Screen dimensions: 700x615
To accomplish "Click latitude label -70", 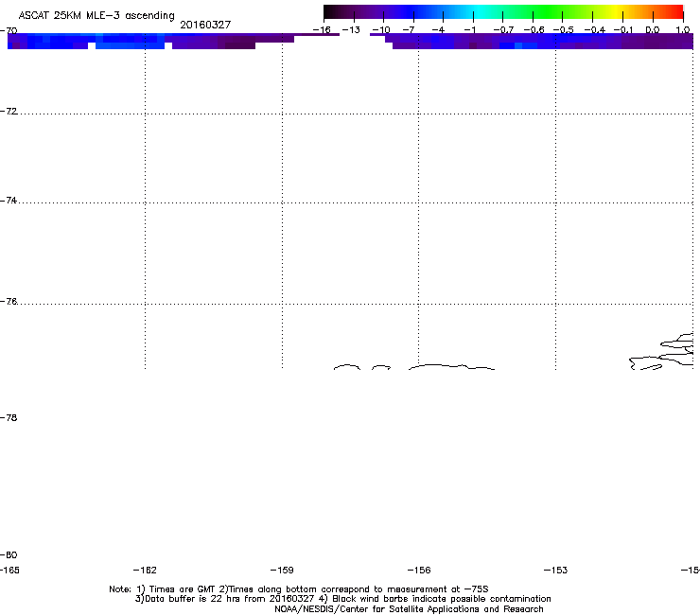I will (x=9, y=30).
